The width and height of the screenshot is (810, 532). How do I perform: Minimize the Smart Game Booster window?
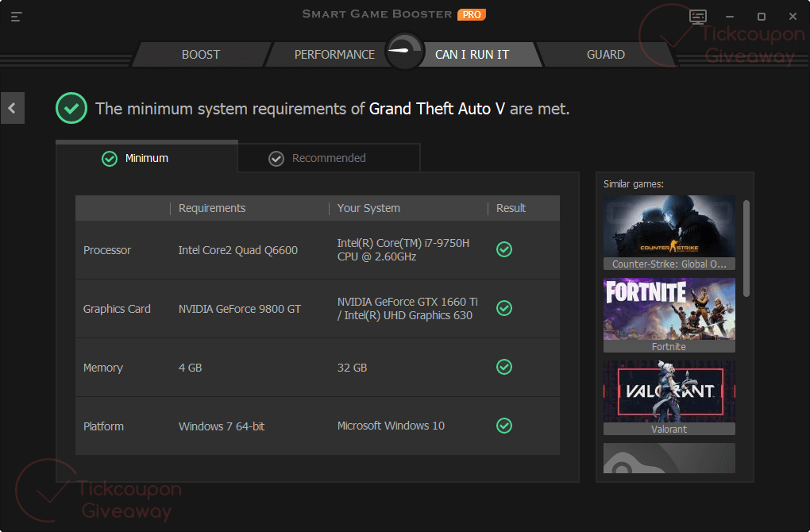730,17
